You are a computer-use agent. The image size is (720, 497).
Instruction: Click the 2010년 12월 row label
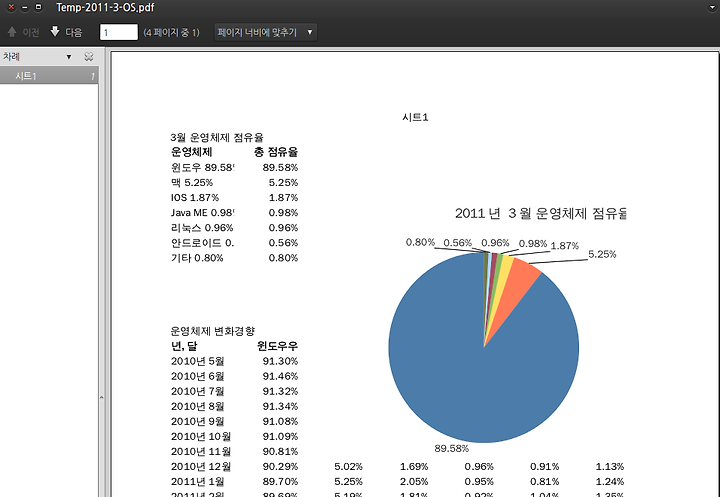tap(201, 467)
